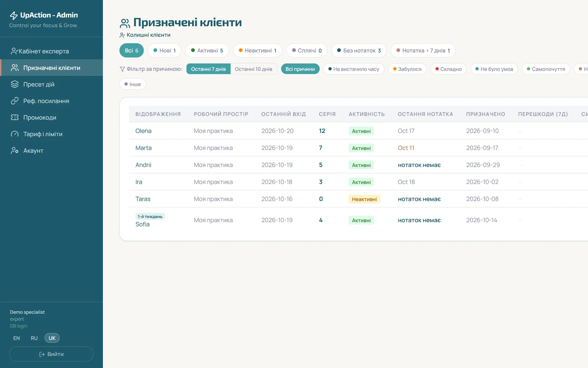Screen dimensions: 588x368
Task: Filter by reason Не вистачило часу
Action: coord(354,69)
